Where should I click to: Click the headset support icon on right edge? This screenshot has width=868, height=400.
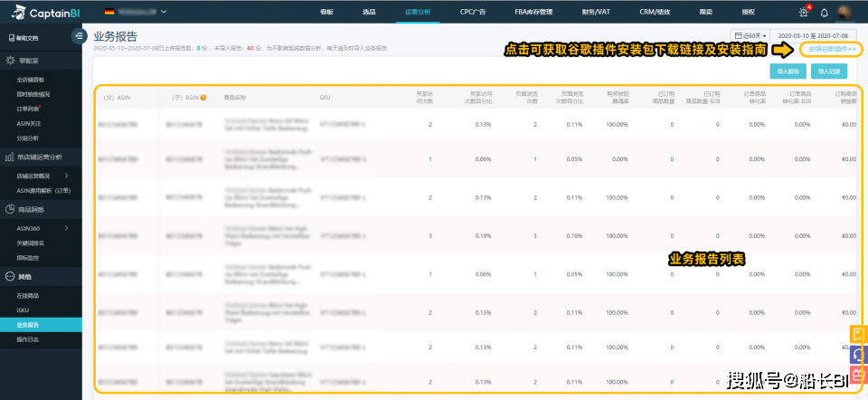[x=857, y=353]
